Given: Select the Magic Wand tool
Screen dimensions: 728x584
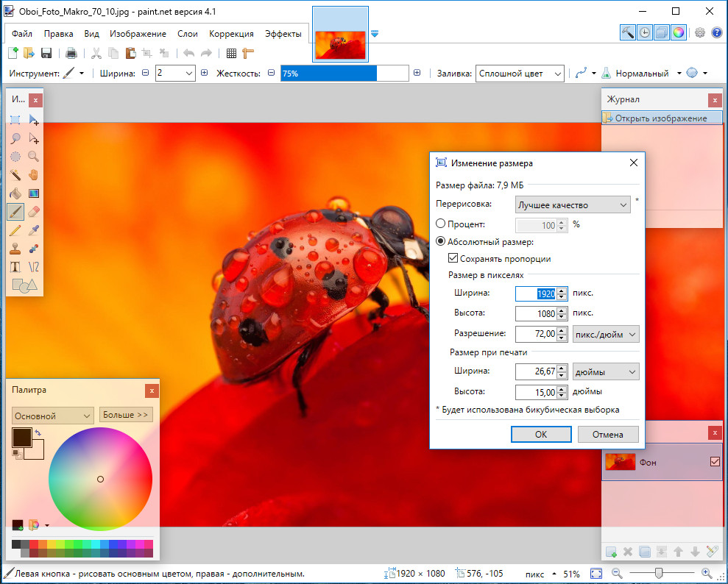Looking at the screenshot, I should click(x=15, y=175).
